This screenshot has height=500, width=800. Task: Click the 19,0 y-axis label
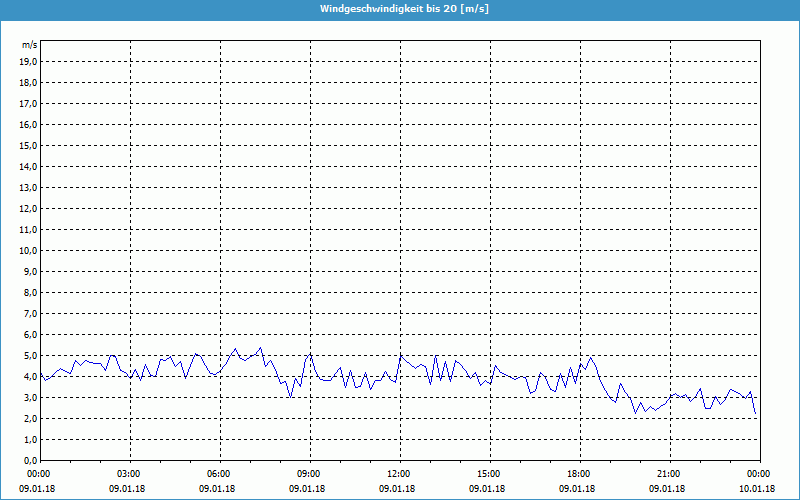[28, 61]
